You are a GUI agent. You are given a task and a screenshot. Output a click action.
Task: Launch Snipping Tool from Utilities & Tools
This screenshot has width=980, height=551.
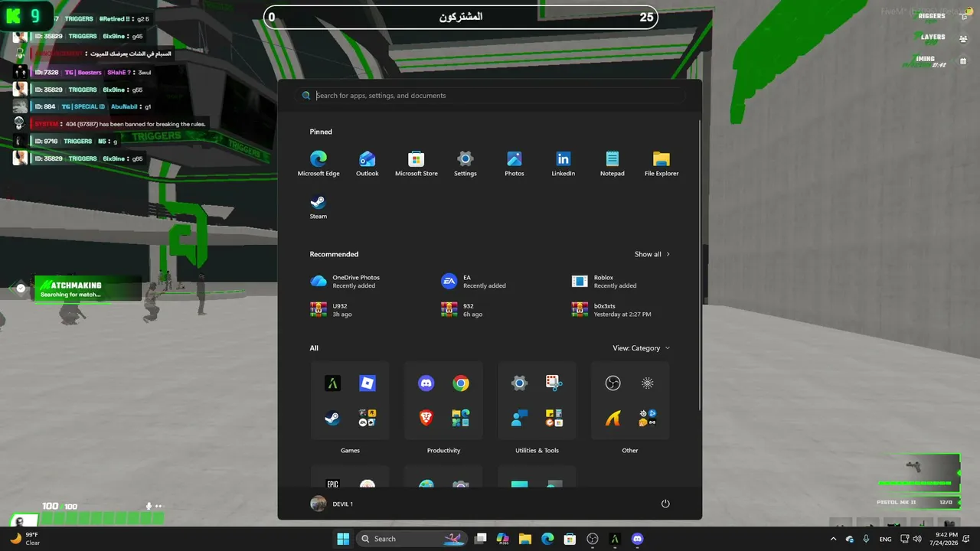click(x=554, y=383)
